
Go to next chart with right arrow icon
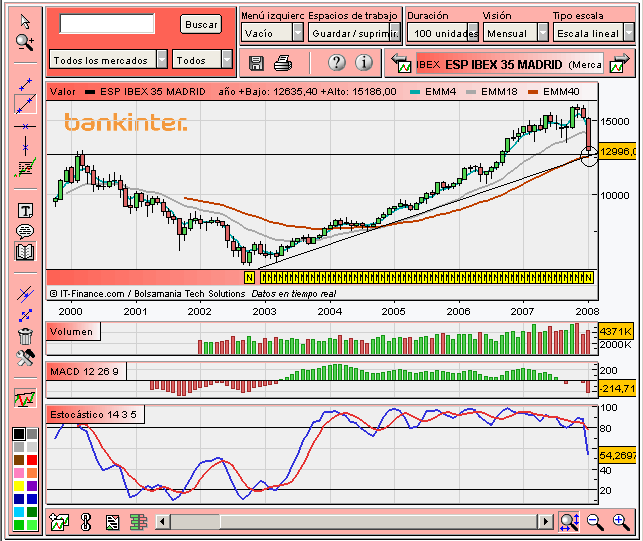[619, 63]
